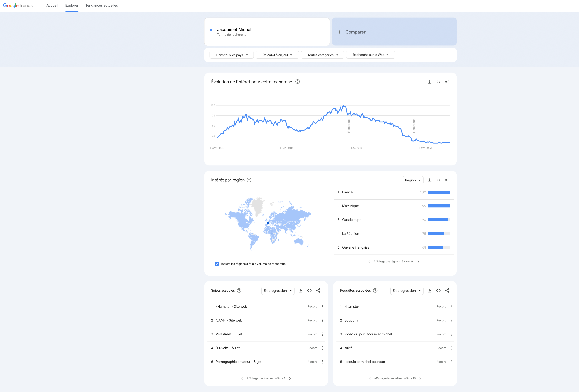579x392 pixels.
Task: Download the interest over time chart data
Action: [429, 82]
